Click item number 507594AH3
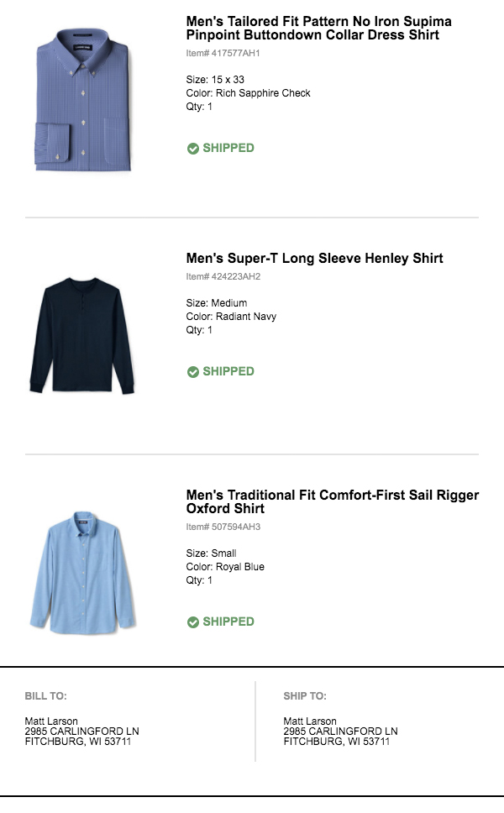The width and height of the screenshot is (504, 813). (223, 527)
